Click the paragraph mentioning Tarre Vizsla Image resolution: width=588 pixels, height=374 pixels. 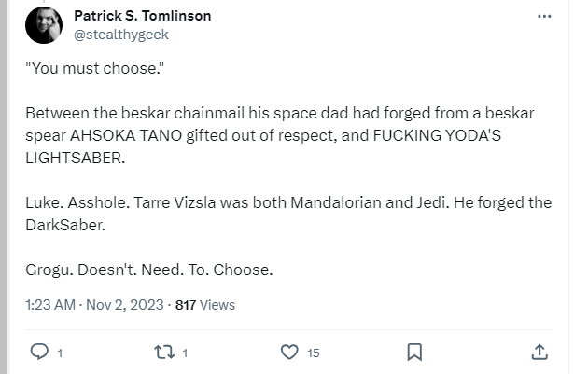click(x=288, y=214)
